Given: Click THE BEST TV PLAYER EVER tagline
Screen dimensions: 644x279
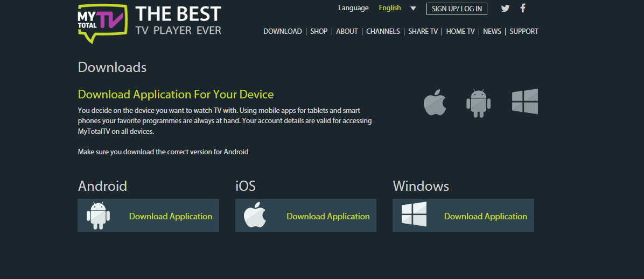Looking at the screenshot, I should click(x=178, y=20).
